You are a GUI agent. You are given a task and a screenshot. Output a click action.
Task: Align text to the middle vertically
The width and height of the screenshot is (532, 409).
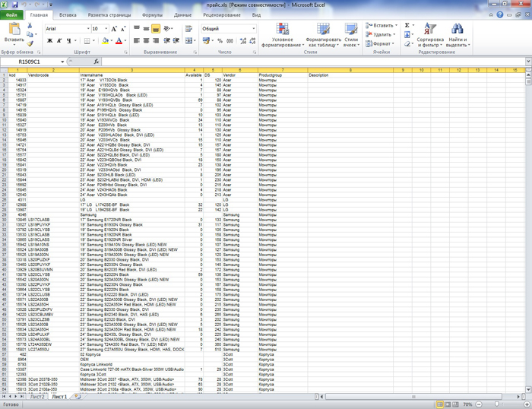(146, 29)
